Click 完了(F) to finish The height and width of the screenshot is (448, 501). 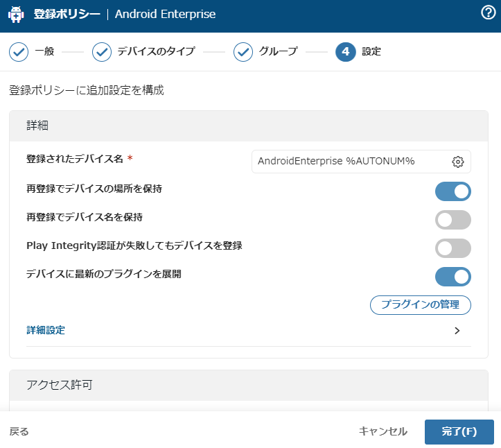click(459, 431)
